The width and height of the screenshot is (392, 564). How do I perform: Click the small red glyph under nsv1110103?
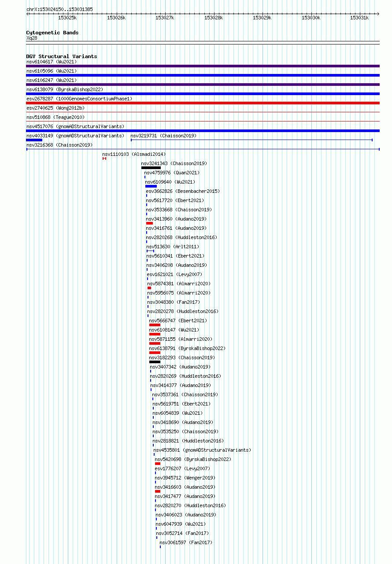(104, 159)
